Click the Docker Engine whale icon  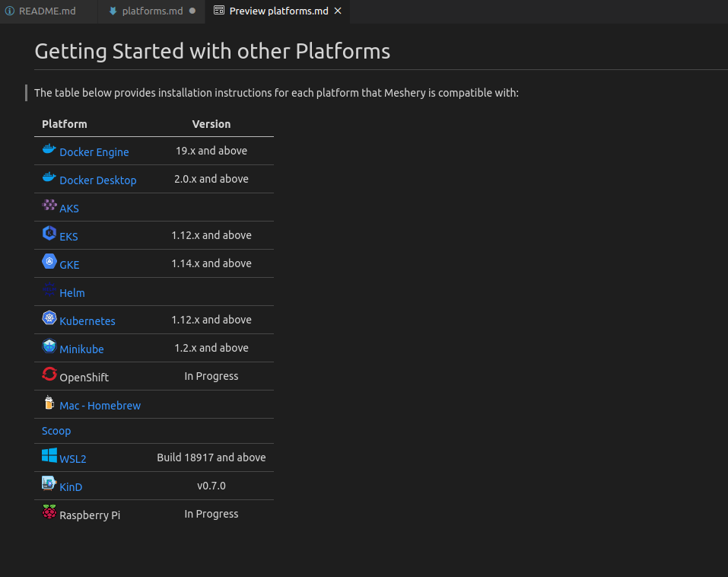[x=49, y=148]
